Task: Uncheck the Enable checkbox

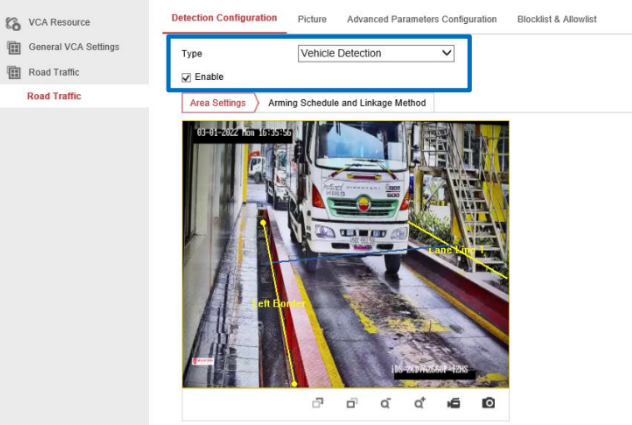Action: pos(186,77)
